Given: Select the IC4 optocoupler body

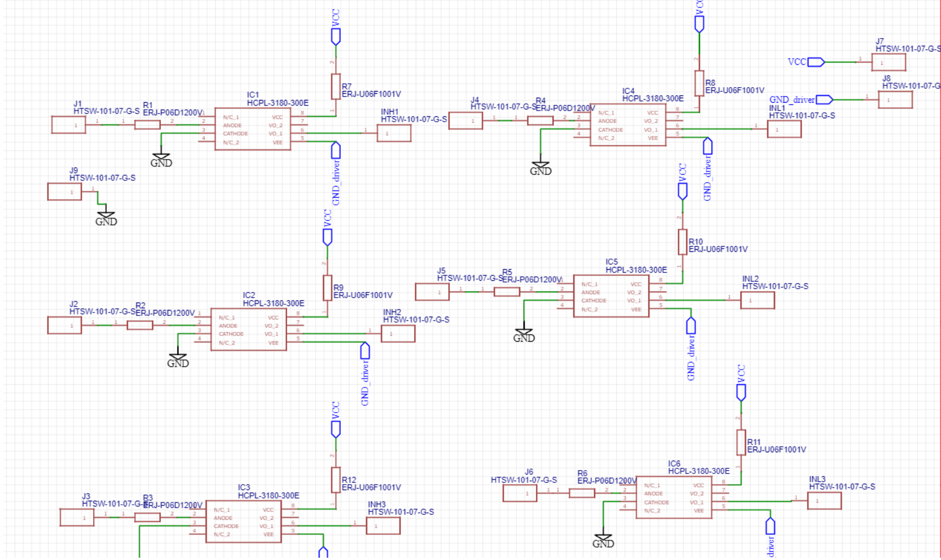Looking at the screenshot, I should tap(628, 125).
